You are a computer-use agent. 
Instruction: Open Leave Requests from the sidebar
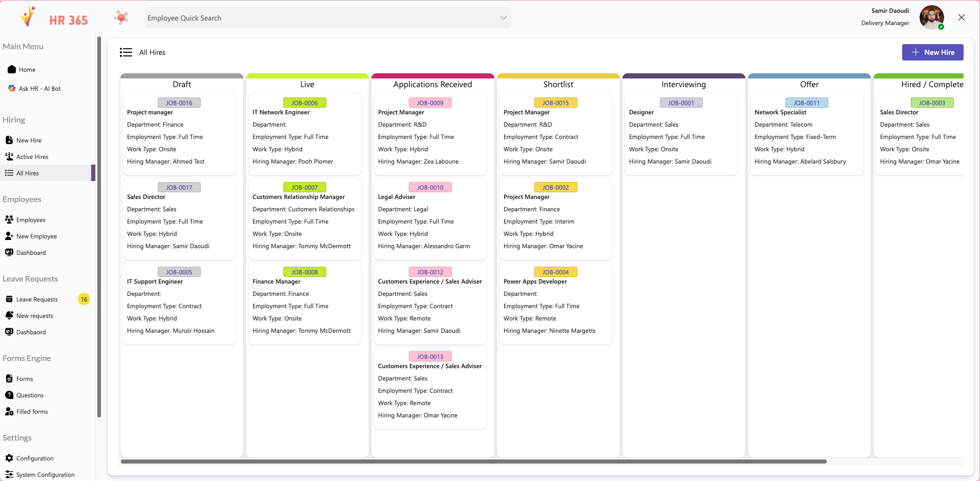(37, 299)
